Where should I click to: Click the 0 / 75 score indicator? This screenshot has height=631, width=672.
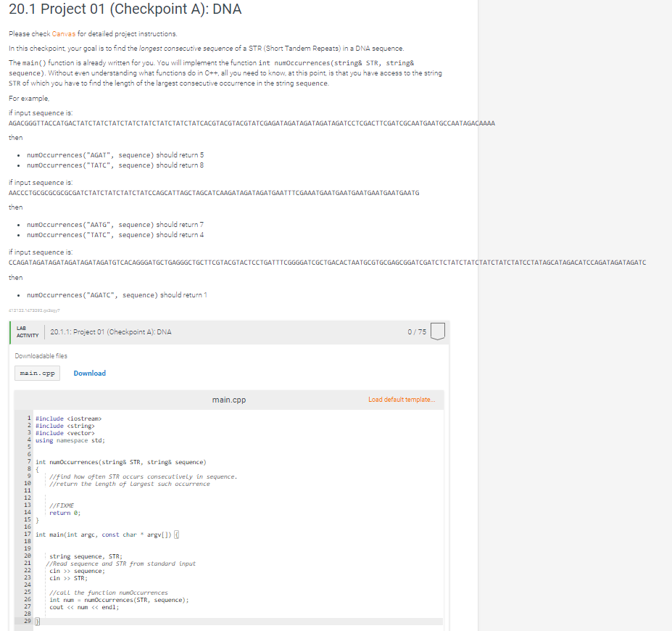(418, 331)
